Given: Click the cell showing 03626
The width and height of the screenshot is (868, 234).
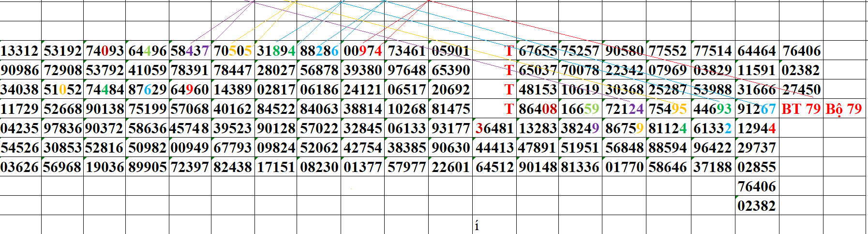Looking at the screenshot, I should click(20, 167).
